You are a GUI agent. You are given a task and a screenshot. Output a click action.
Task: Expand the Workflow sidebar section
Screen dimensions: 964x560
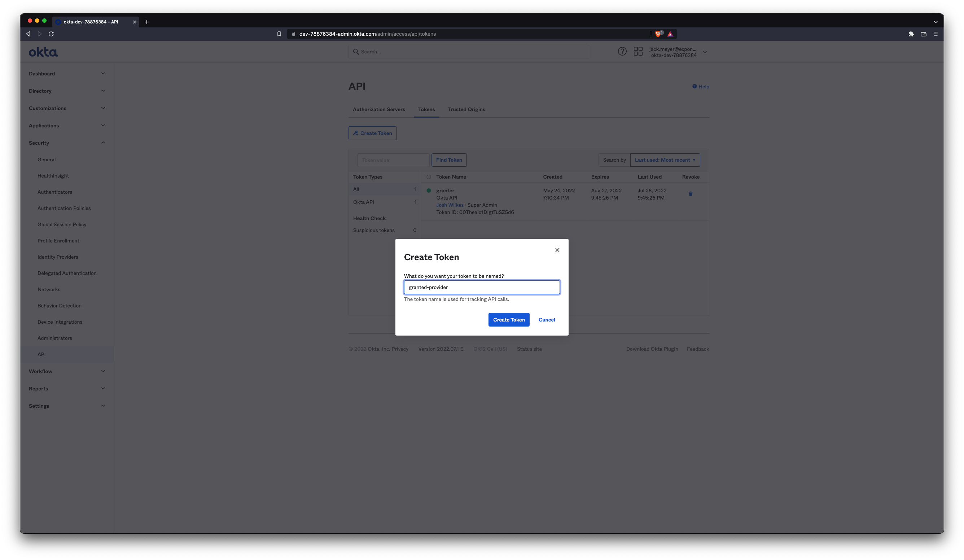(x=67, y=371)
